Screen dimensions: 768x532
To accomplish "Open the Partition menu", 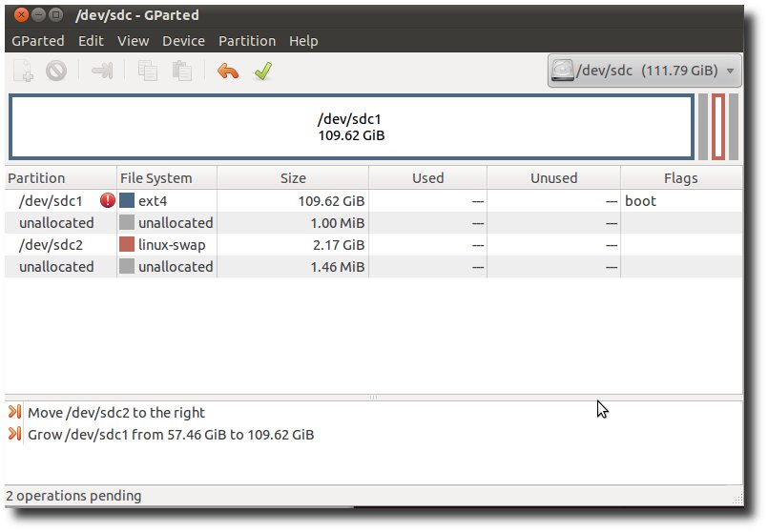I will (247, 41).
